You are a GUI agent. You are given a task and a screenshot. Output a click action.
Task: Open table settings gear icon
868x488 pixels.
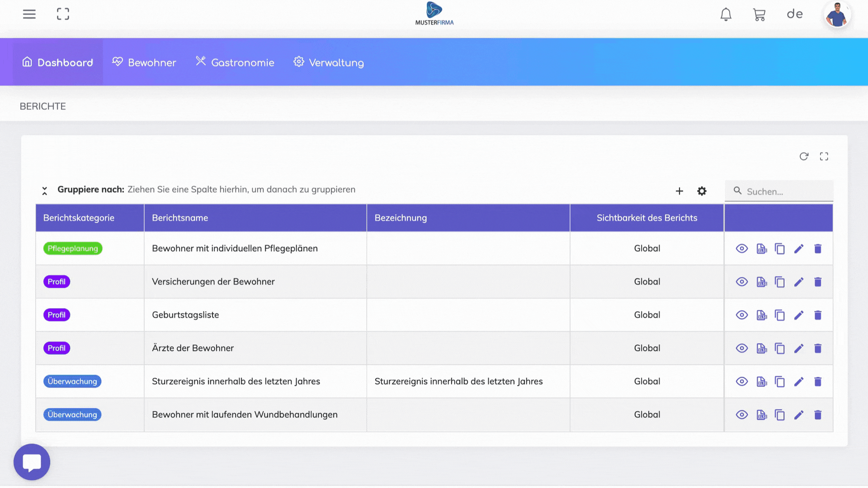702,191
